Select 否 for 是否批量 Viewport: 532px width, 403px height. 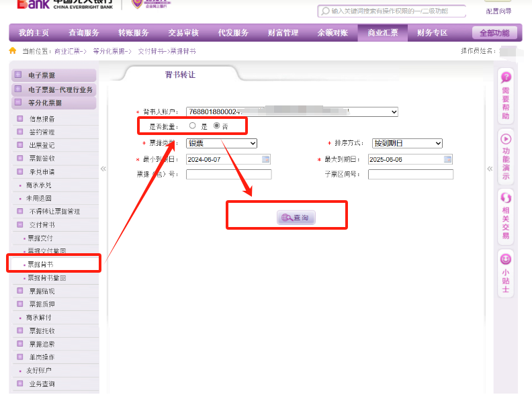[216, 126]
